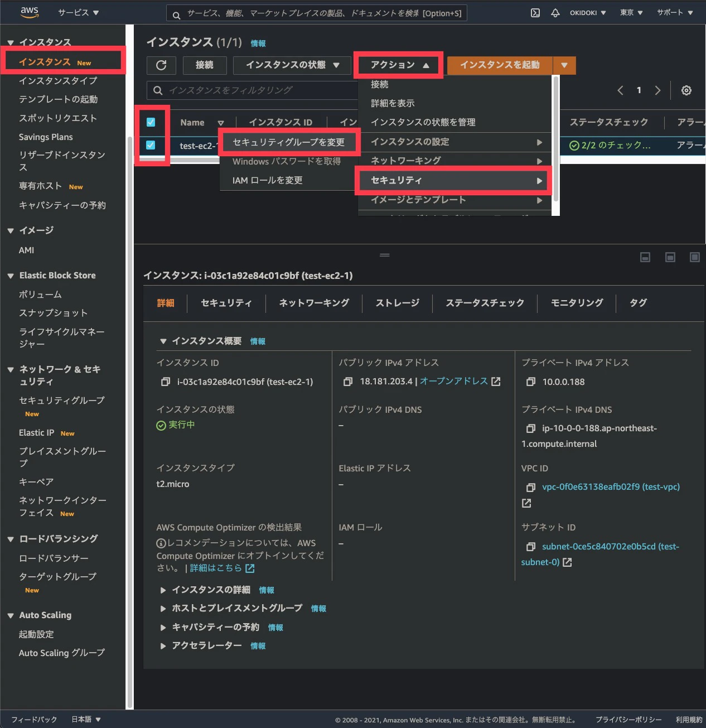Go to previous page of instances
This screenshot has width=706, height=728.
point(620,90)
